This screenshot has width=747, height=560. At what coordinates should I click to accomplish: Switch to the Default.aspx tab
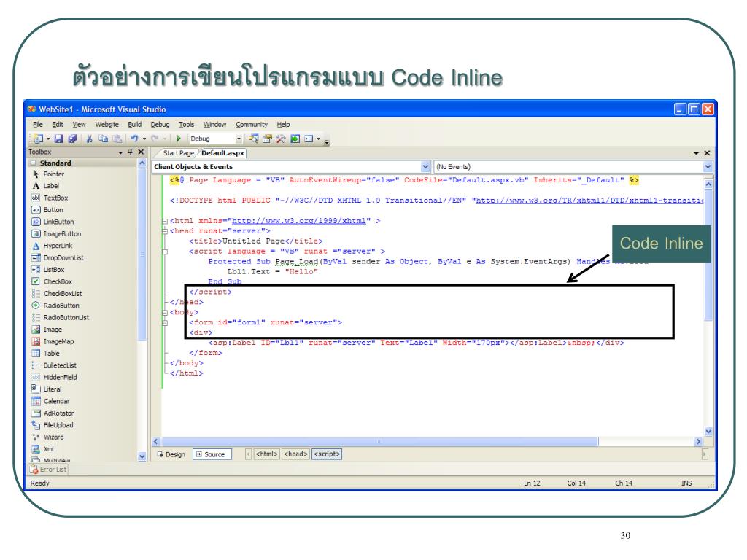tap(222, 153)
